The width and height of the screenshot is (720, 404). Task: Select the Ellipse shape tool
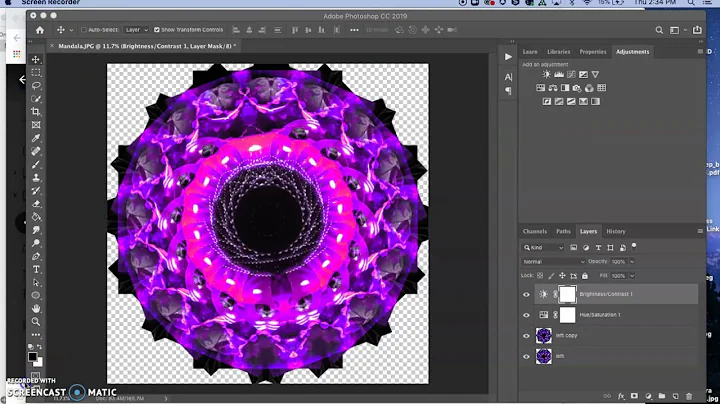(36, 295)
